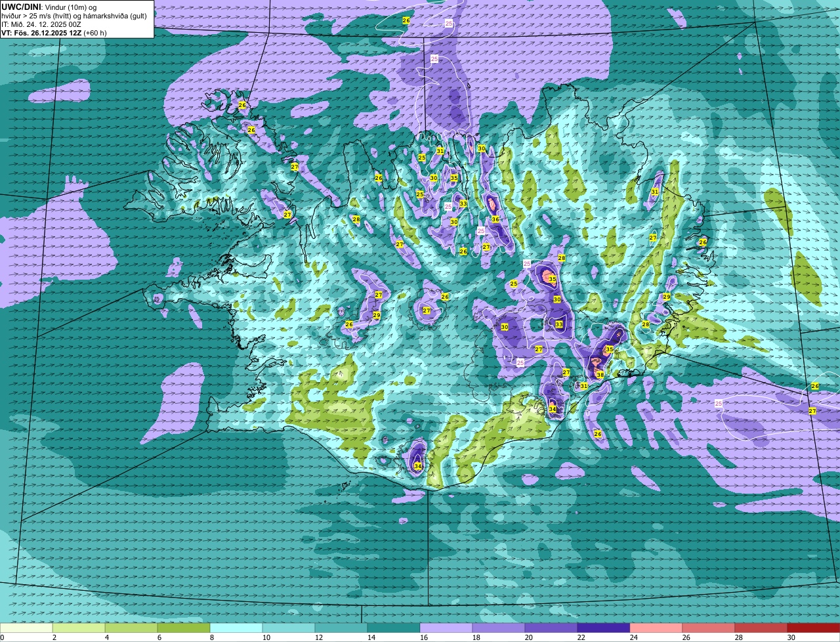This screenshot has width=840, height=642.
Task: Click the legend scale value 14
Action: pos(371,637)
